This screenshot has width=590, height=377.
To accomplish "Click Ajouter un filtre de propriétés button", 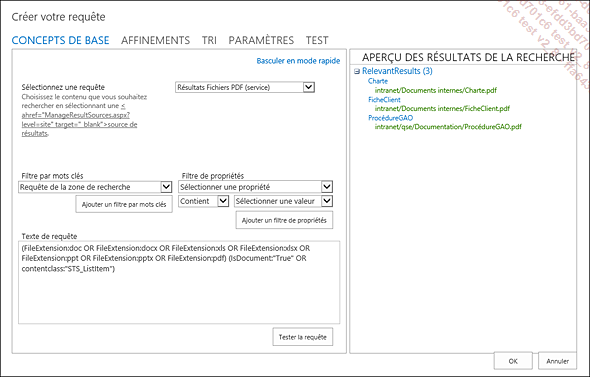I will [284, 220].
